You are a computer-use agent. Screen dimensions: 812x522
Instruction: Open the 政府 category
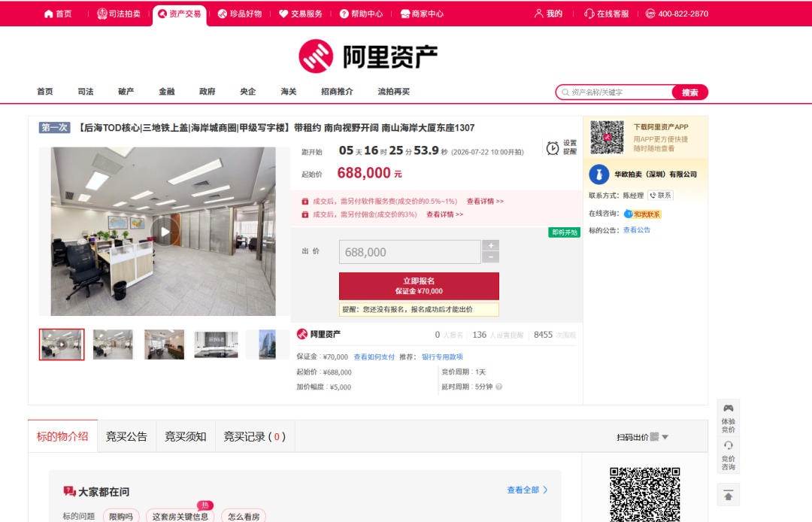tap(208, 92)
